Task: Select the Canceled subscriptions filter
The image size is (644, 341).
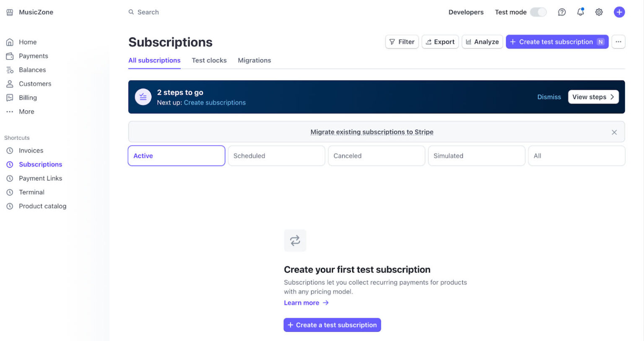Action: click(376, 156)
